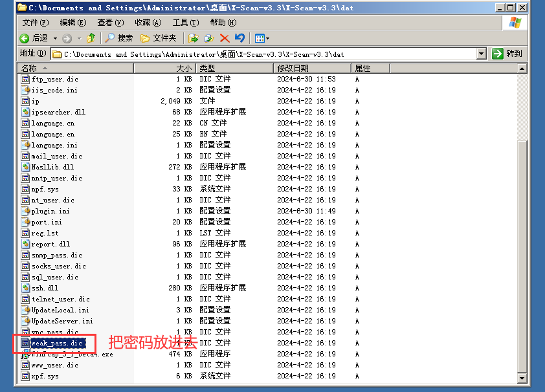The image size is (545, 392).
Task: Sort by 名称 column header
Action: point(76,69)
